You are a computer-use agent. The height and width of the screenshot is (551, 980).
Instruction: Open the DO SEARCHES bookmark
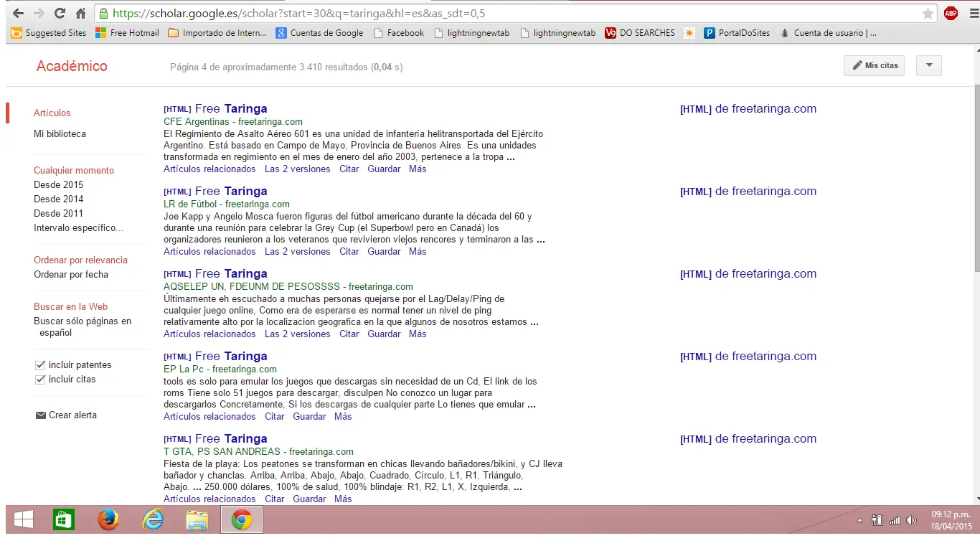coord(640,33)
